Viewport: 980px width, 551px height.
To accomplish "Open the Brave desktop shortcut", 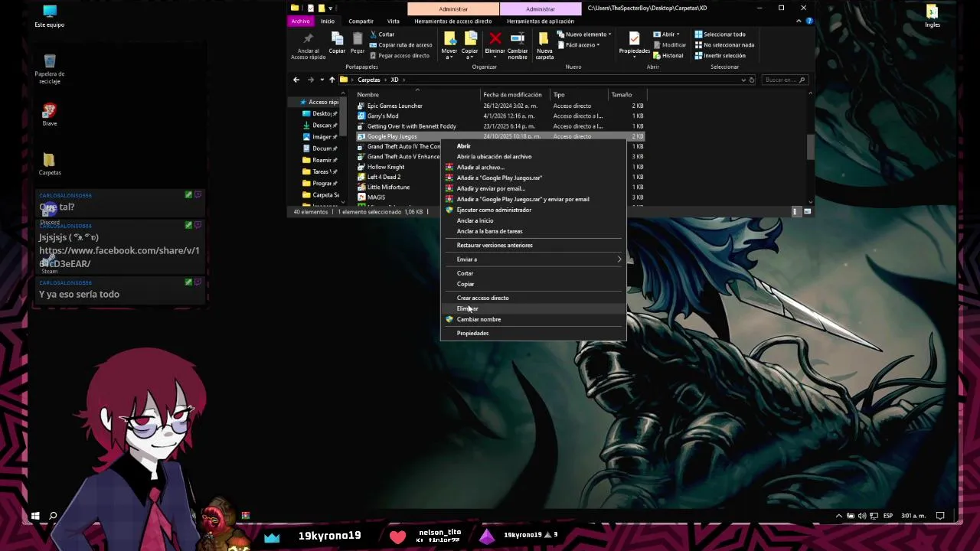I will click(50, 115).
